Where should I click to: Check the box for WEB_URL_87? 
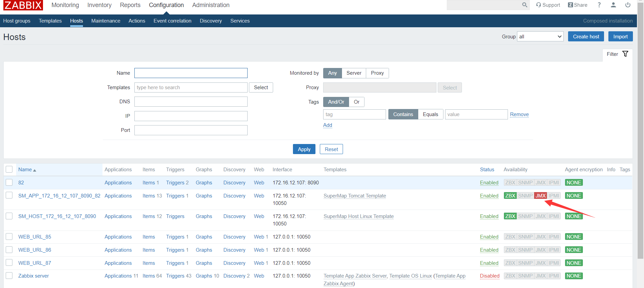pos(9,262)
